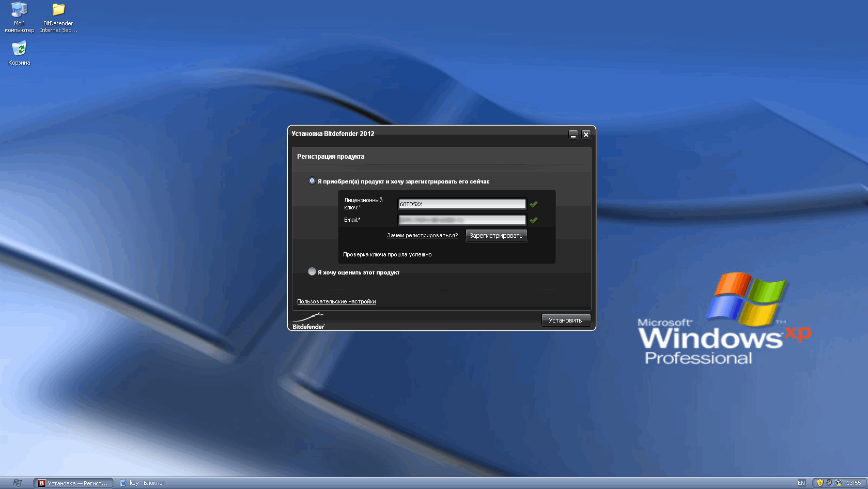The width and height of the screenshot is (868, 489).
Task: Click the security shield tray icon
Action: click(x=819, y=483)
